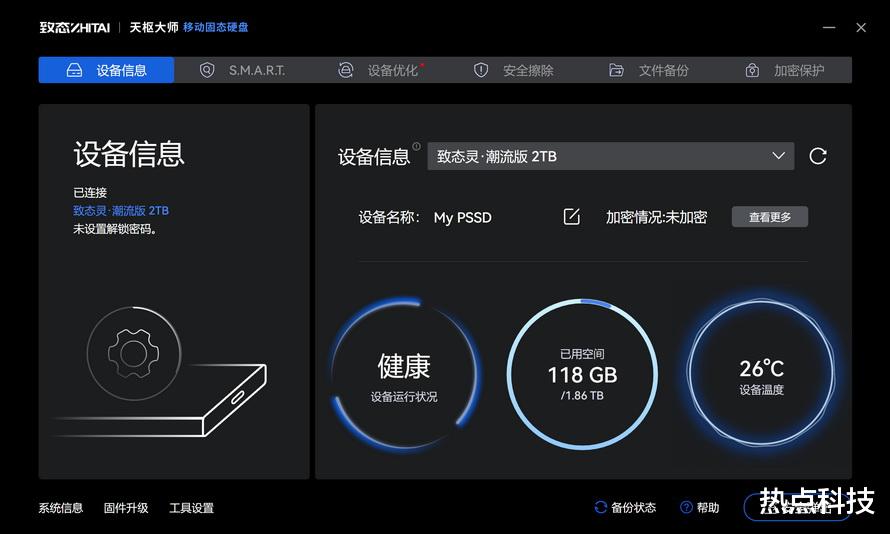
Task: Expand the device list chevron arrow
Action: (x=778, y=155)
